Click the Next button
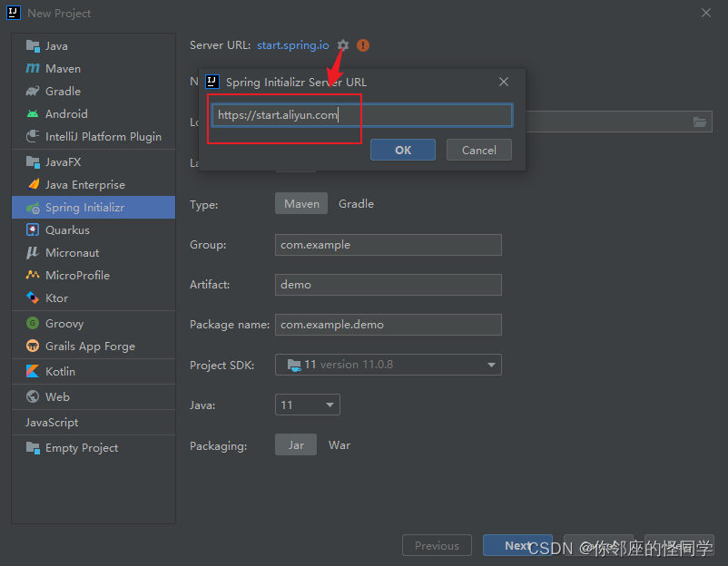Viewport: 728px width, 566px height. [517, 545]
